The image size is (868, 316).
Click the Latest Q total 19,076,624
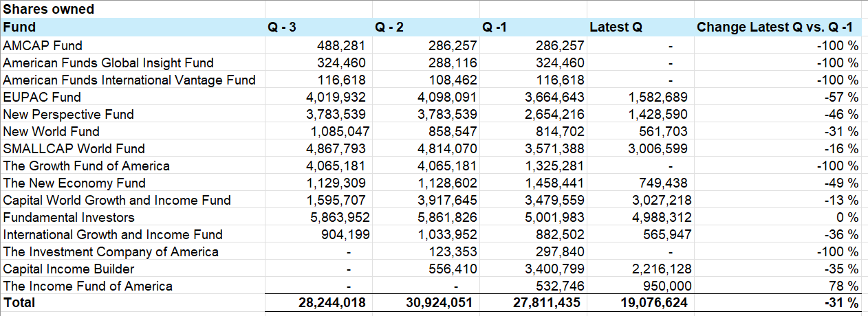[654, 302]
